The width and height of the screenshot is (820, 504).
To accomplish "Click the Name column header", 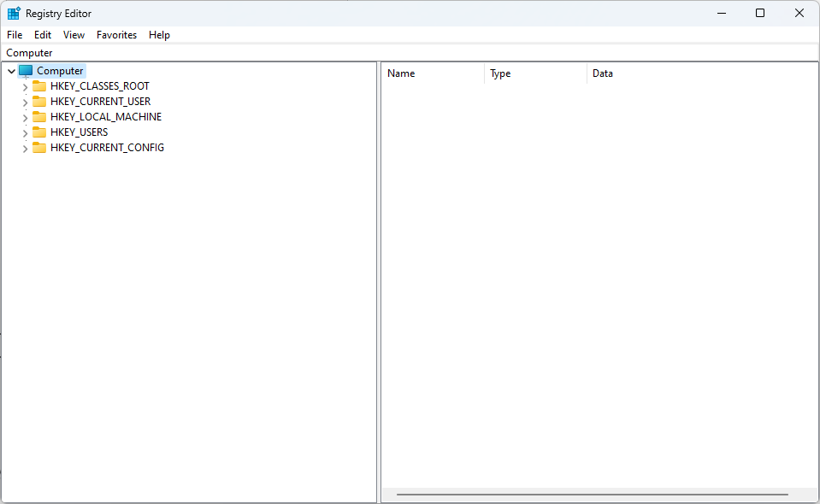I will tap(432, 73).
